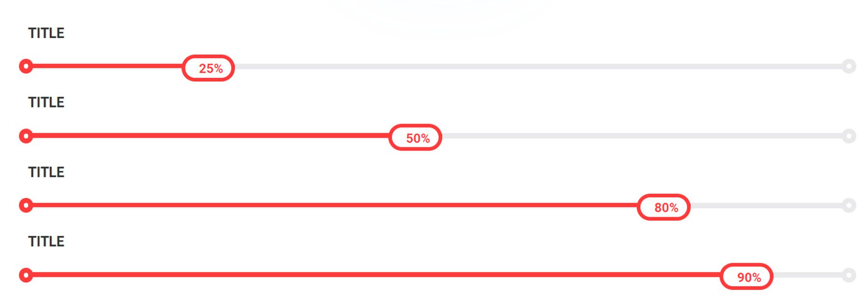Click the gray end circle of the 80% bar
Viewport: 868px width, 304px height.
pyautogui.click(x=849, y=206)
